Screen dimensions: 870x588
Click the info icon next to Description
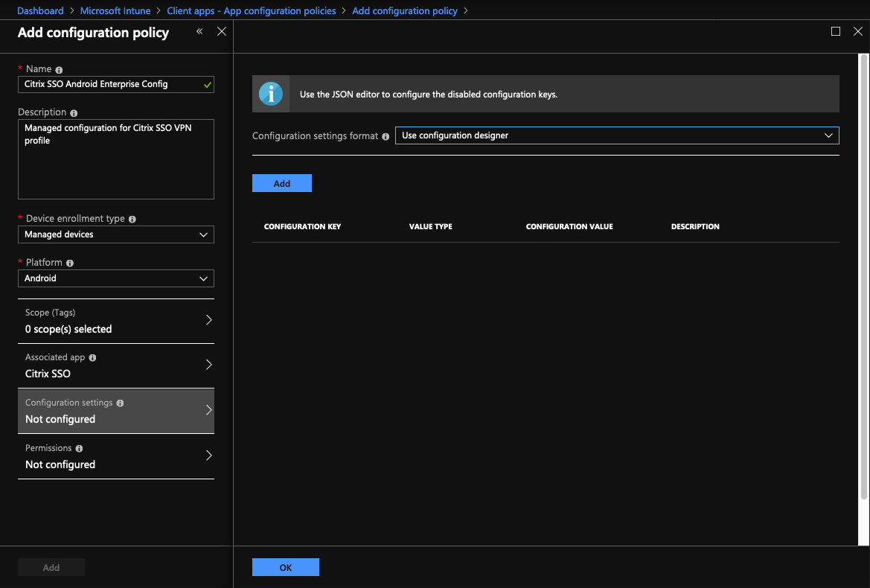74,113
